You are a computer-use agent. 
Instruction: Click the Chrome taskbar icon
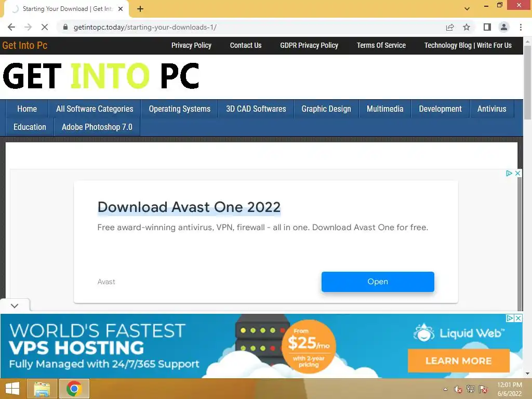tap(74, 389)
